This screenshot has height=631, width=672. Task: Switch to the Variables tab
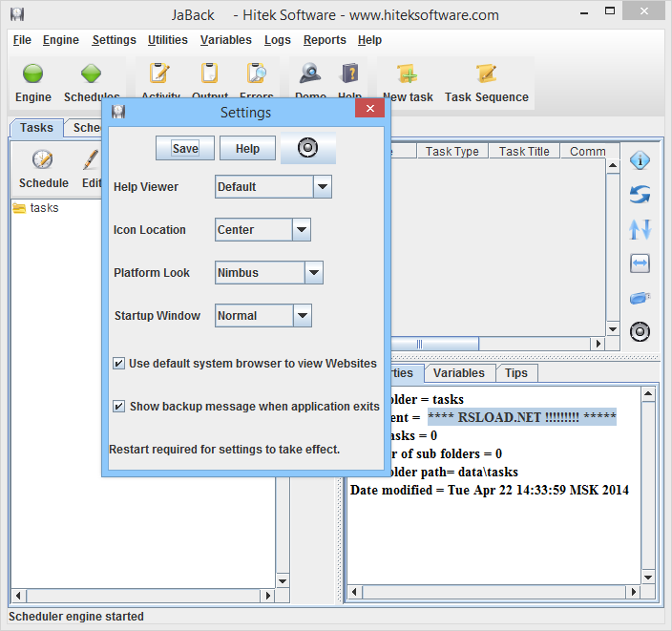(x=459, y=373)
